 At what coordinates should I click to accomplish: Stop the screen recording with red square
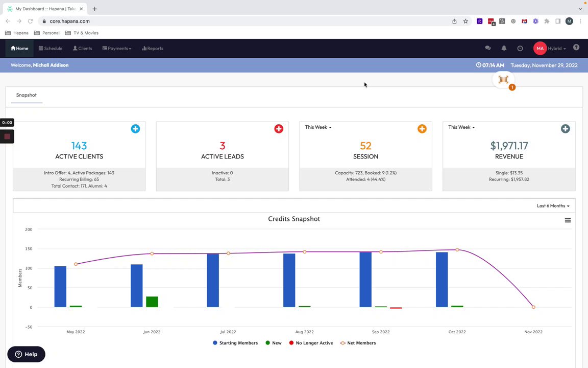(x=7, y=136)
